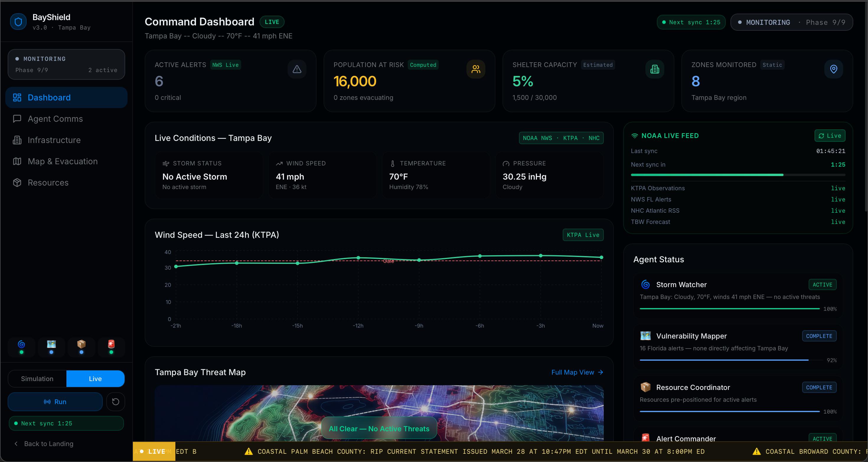
Task: Click the Population at Risk people icon
Action: (475, 69)
